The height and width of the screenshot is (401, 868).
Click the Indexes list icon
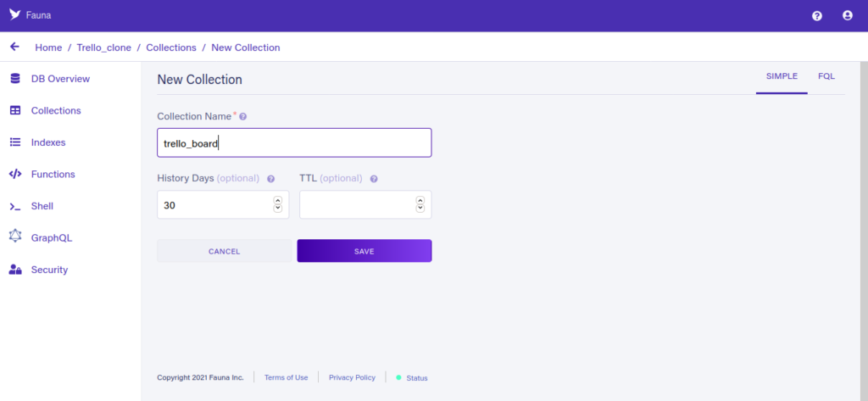15,142
